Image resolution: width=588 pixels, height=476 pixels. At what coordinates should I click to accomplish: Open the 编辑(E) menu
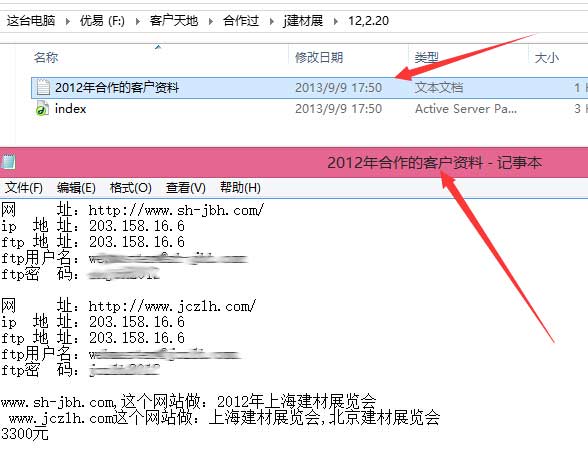point(76,188)
